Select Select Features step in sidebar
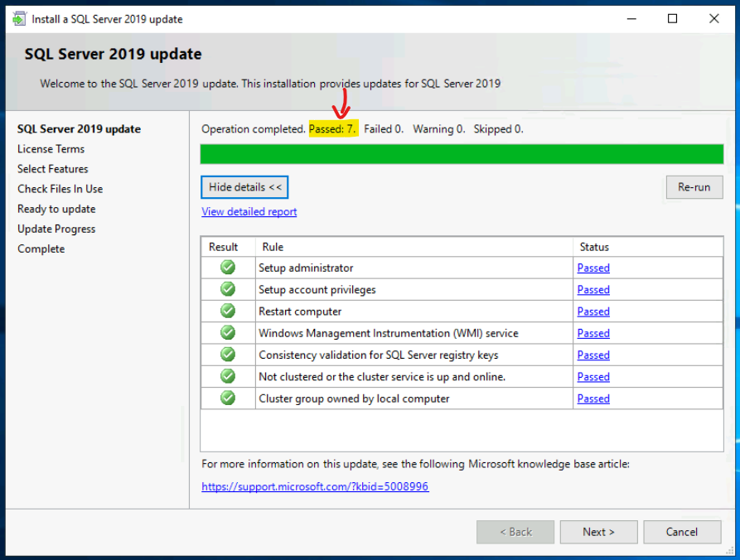The image size is (740, 560). point(53,169)
